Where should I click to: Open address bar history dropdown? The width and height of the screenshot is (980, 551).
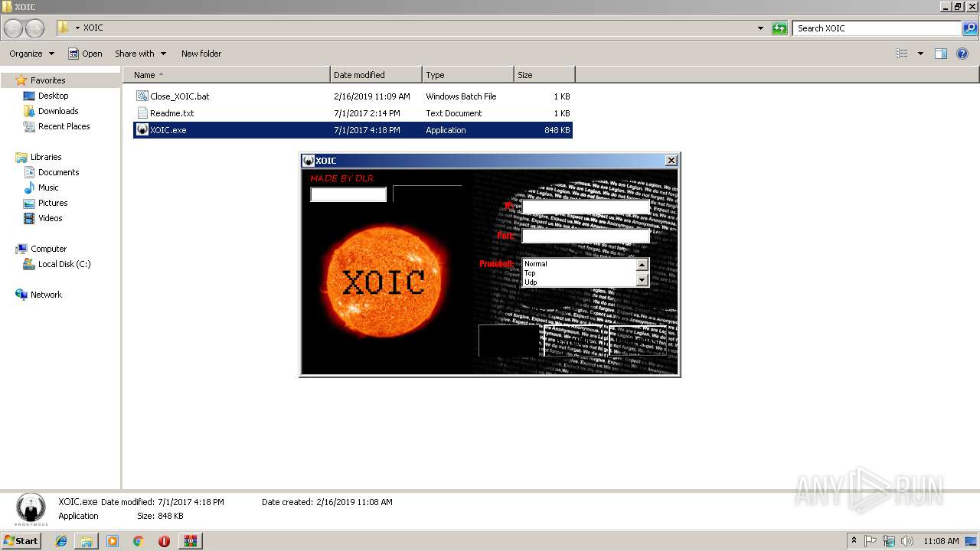pos(760,28)
